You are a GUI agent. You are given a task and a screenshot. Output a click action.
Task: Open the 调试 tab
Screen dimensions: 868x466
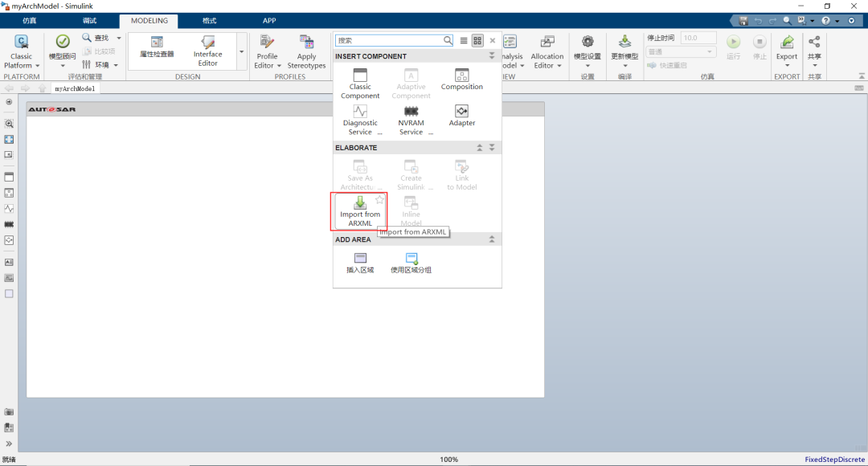tap(90, 21)
